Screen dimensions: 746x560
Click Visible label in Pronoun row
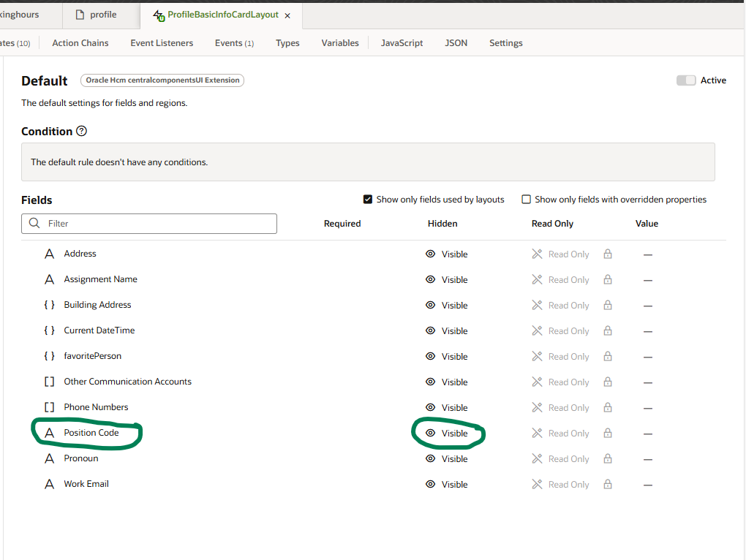454,459
